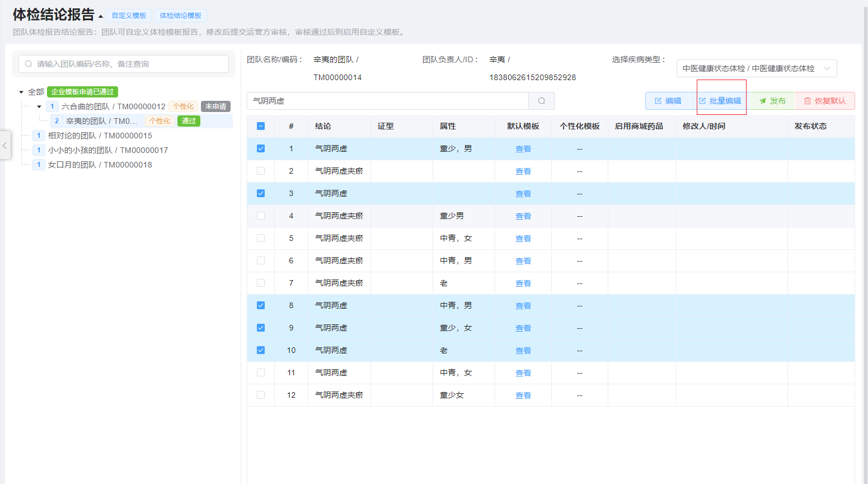The image size is (868, 484).
Task: Check row 5 checkbox
Action: pos(261,238)
